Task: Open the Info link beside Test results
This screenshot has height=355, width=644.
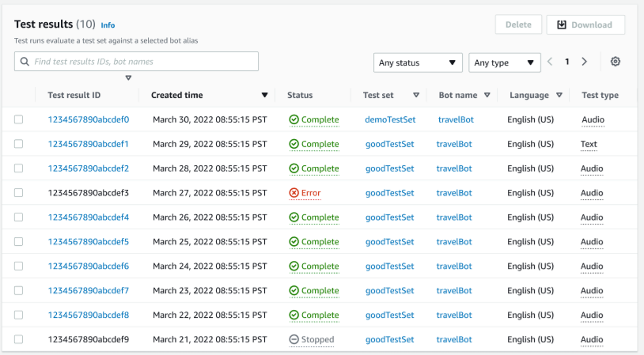Action: click(x=108, y=25)
